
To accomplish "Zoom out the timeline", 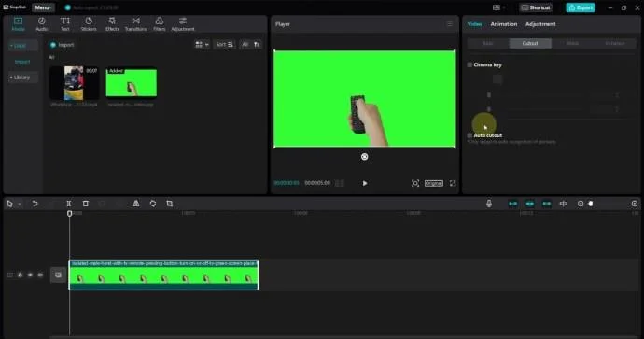I will click(581, 204).
